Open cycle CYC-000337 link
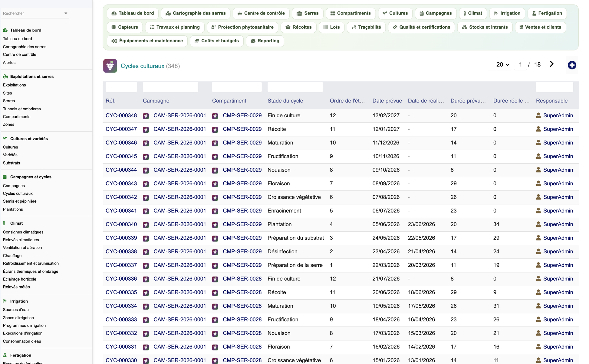The image size is (589, 364). click(x=121, y=265)
